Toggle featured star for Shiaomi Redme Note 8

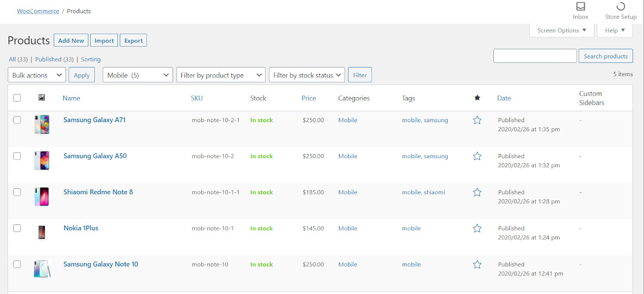click(477, 192)
